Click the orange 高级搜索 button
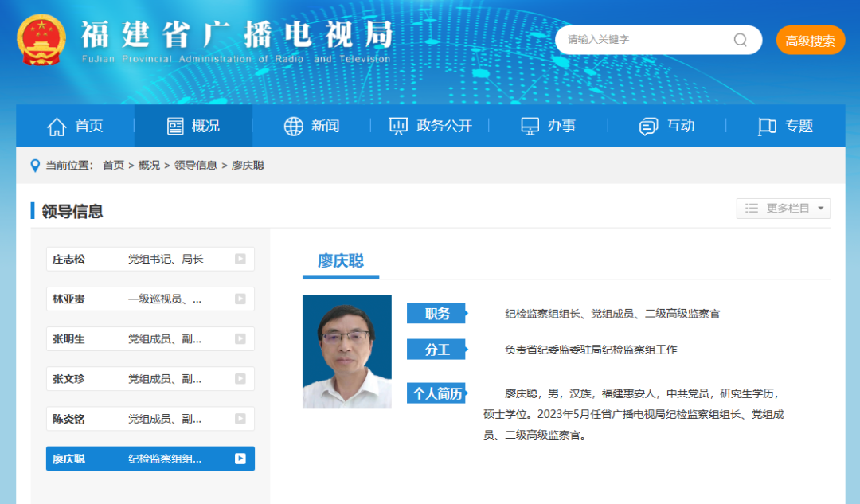 810,40
